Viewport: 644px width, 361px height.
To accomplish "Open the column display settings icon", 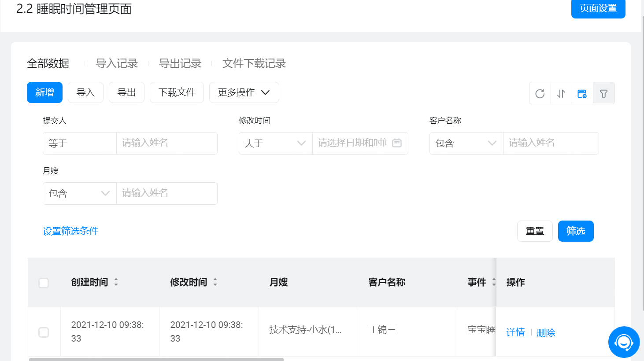I will (582, 93).
